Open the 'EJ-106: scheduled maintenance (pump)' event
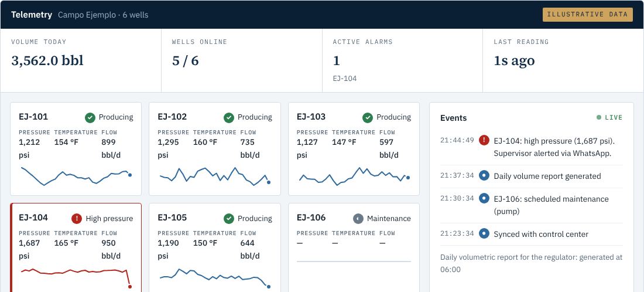This screenshot has width=644, height=292. click(551, 205)
